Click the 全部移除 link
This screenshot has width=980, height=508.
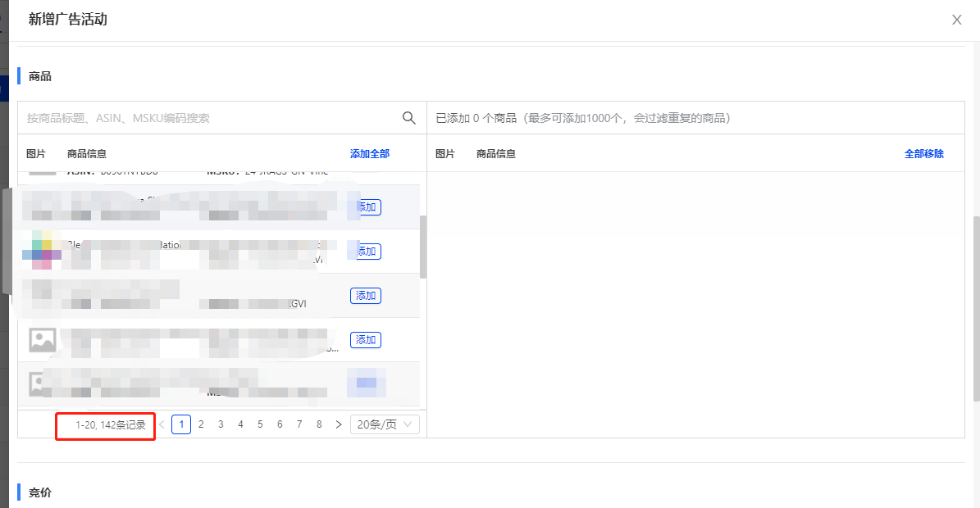(923, 153)
